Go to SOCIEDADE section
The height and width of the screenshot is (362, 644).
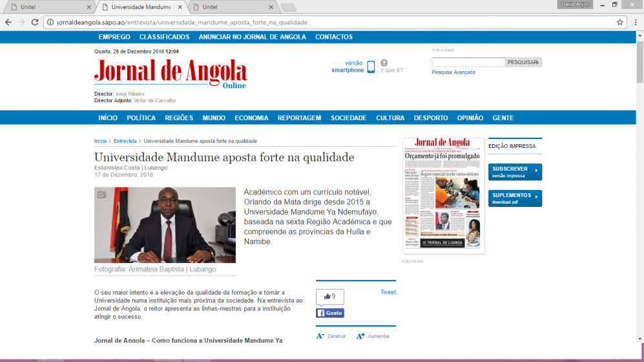349,118
